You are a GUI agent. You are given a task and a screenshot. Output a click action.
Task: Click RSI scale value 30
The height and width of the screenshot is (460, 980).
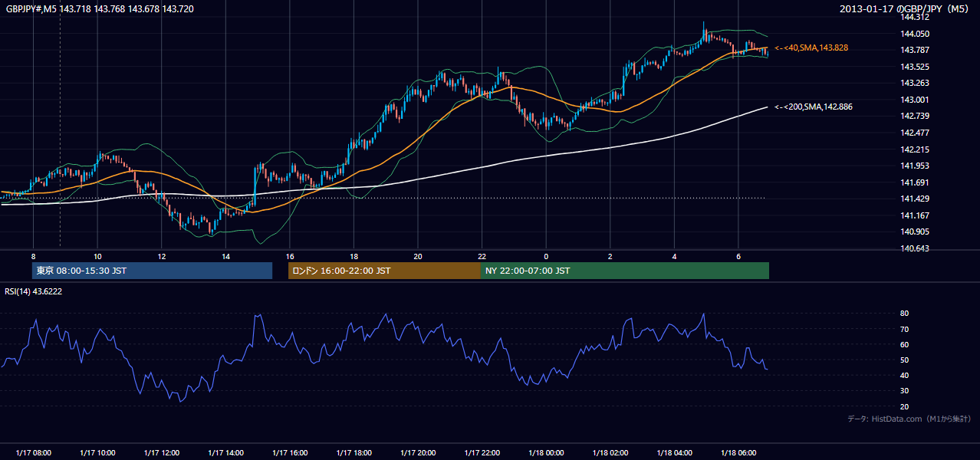tap(904, 391)
